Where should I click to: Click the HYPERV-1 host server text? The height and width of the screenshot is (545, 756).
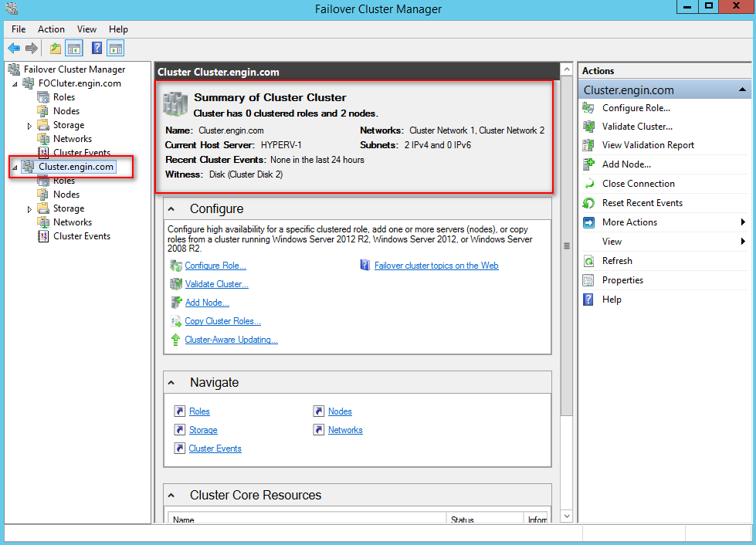pyautogui.click(x=281, y=145)
